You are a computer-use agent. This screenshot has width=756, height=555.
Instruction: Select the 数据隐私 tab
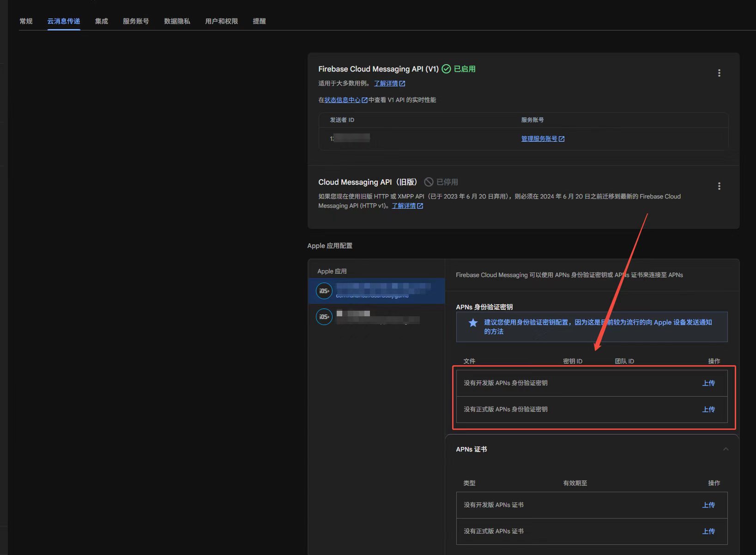pyautogui.click(x=177, y=21)
